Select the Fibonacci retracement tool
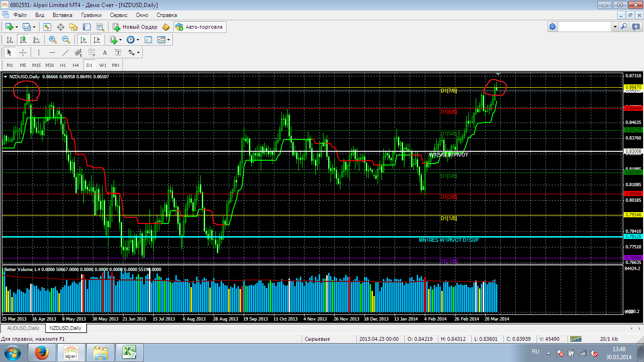644x362 pixels. [x=91, y=52]
